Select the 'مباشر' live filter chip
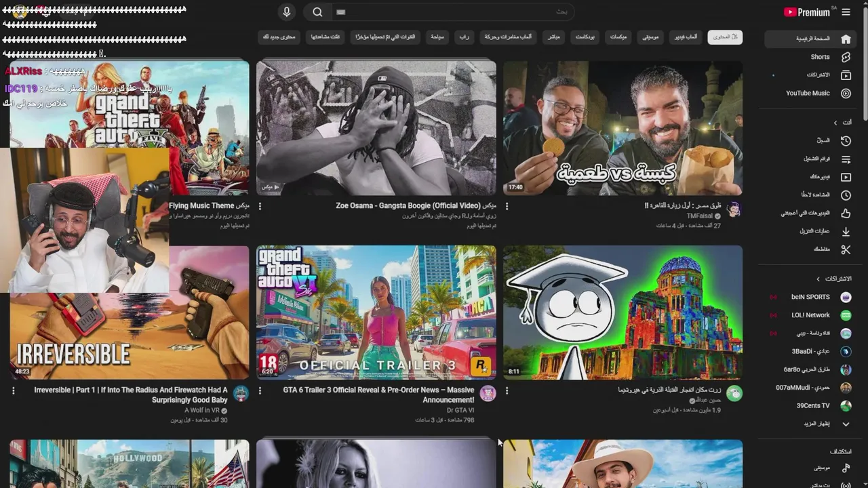The height and width of the screenshot is (488, 868). (554, 37)
